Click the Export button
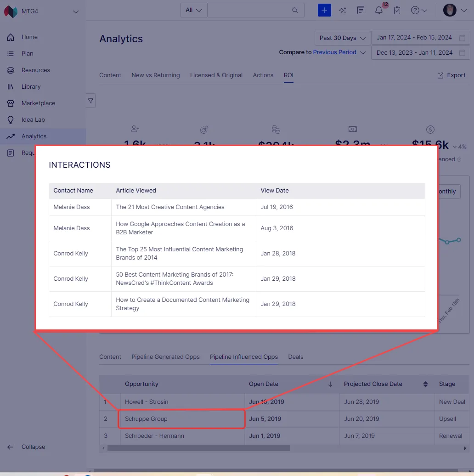The width and height of the screenshot is (474, 476). (x=451, y=75)
